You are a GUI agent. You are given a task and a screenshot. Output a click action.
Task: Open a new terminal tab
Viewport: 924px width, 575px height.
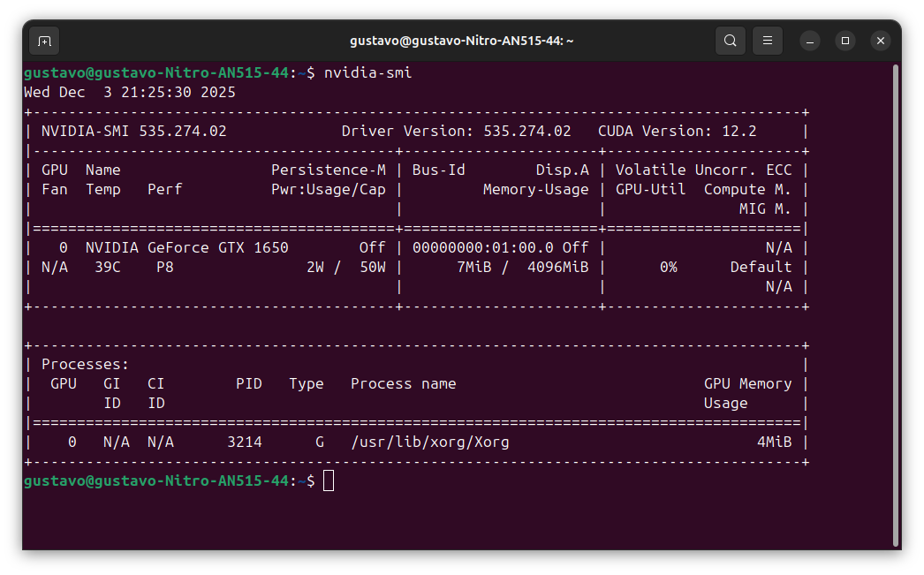pos(44,41)
